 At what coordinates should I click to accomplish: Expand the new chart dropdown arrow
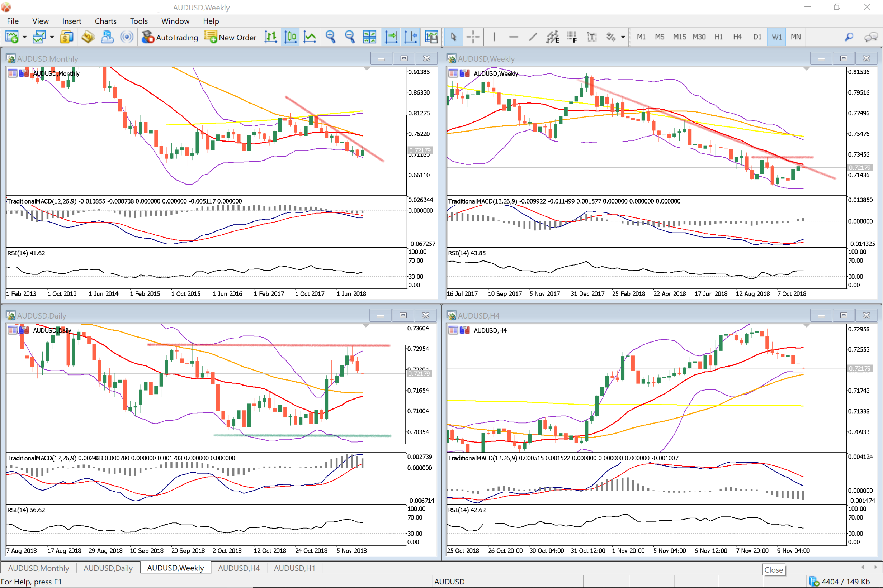click(25, 37)
